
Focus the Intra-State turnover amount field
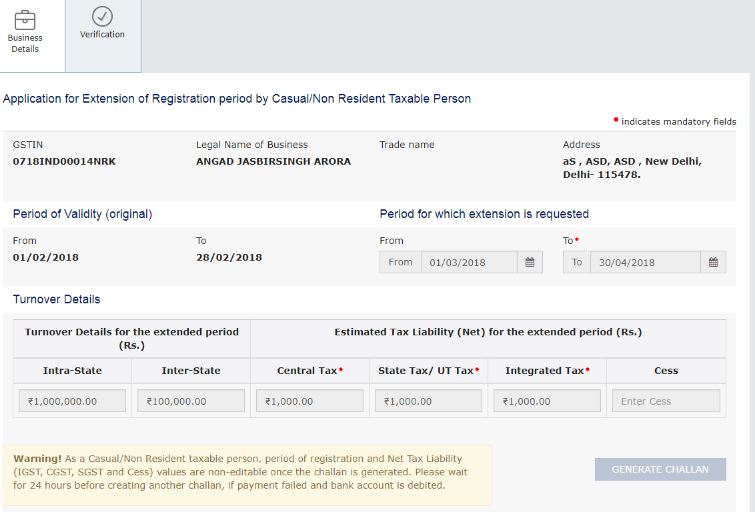click(x=72, y=401)
